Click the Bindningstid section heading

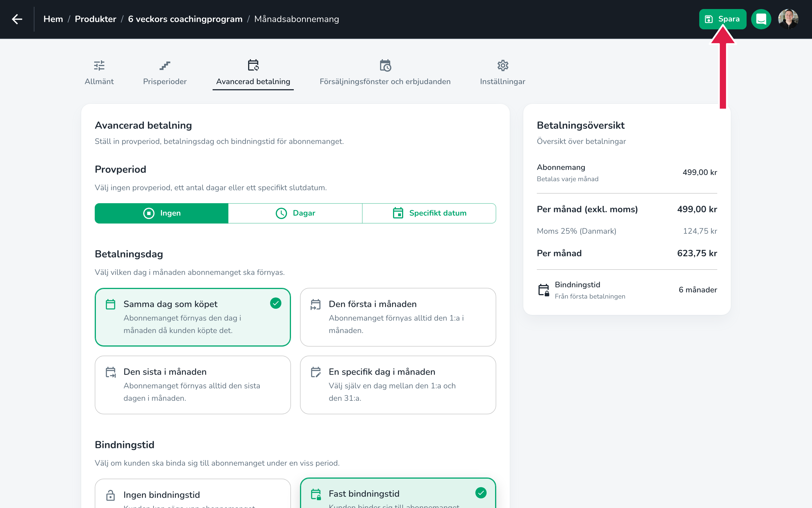click(125, 445)
